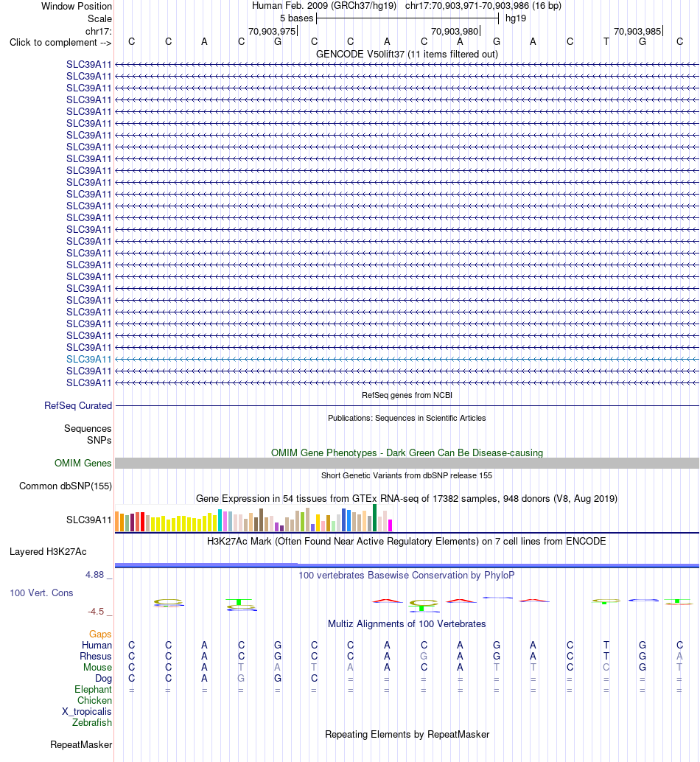This screenshot has height=762, width=700.
Task: Open '100 vertebrates Basewise Conservation by PhyloP' title
Action: (407, 576)
